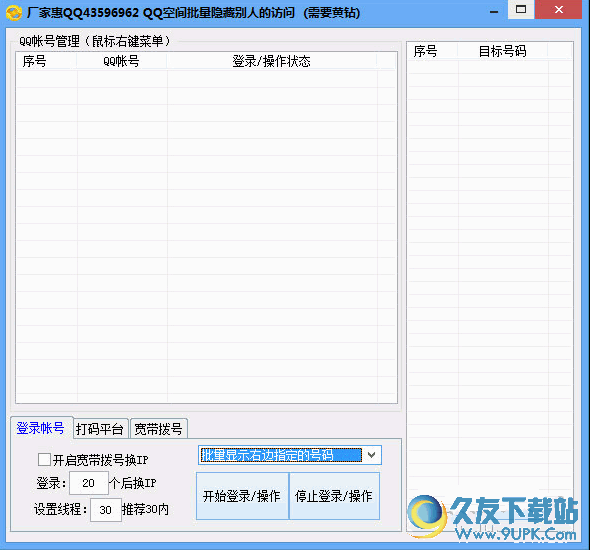Focus the 设置线程 field showing 30

click(x=106, y=510)
